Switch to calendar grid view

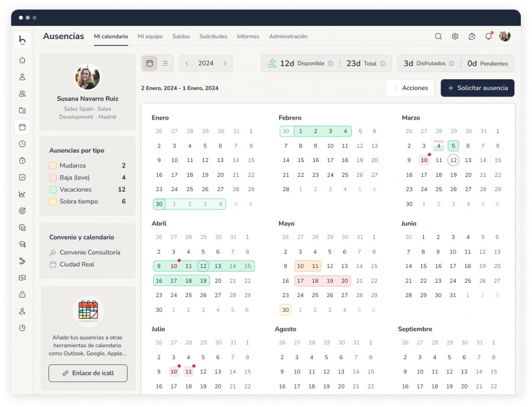(150, 63)
